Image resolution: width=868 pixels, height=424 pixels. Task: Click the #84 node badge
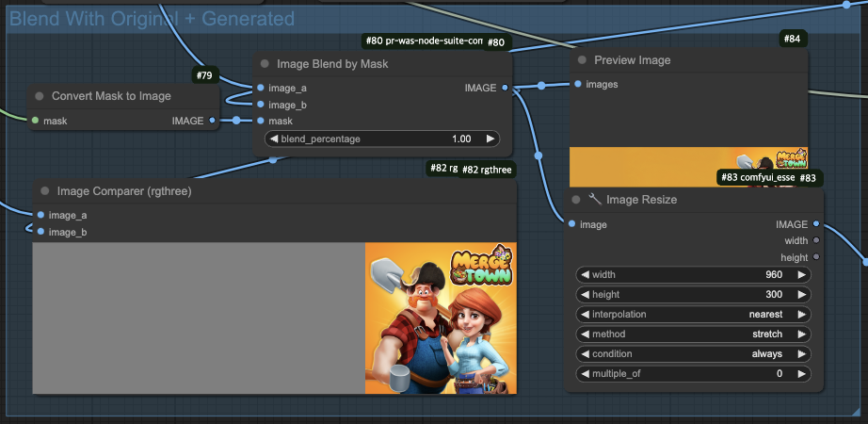(x=792, y=39)
